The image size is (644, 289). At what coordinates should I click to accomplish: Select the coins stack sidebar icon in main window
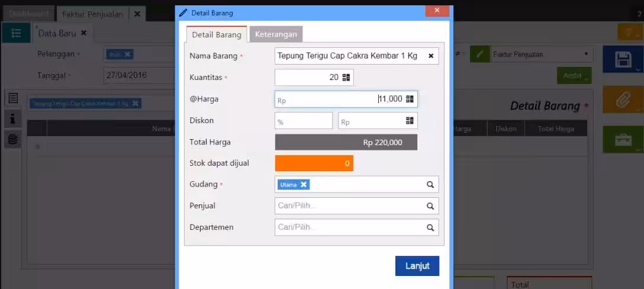click(x=13, y=140)
